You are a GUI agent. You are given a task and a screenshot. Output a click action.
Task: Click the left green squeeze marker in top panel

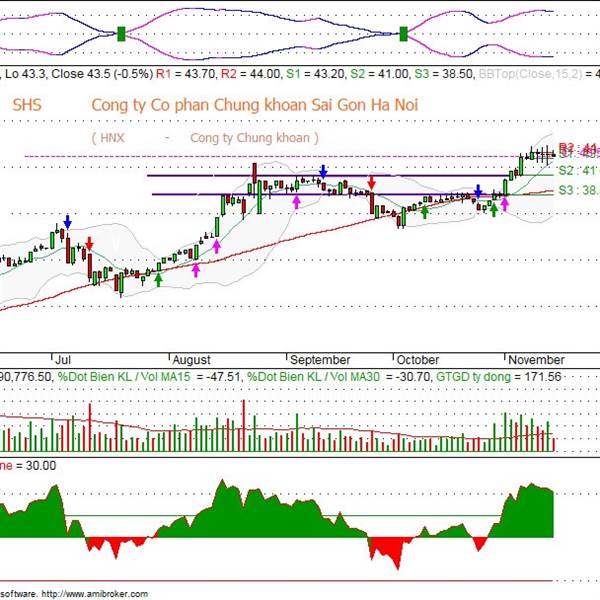coord(121,34)
